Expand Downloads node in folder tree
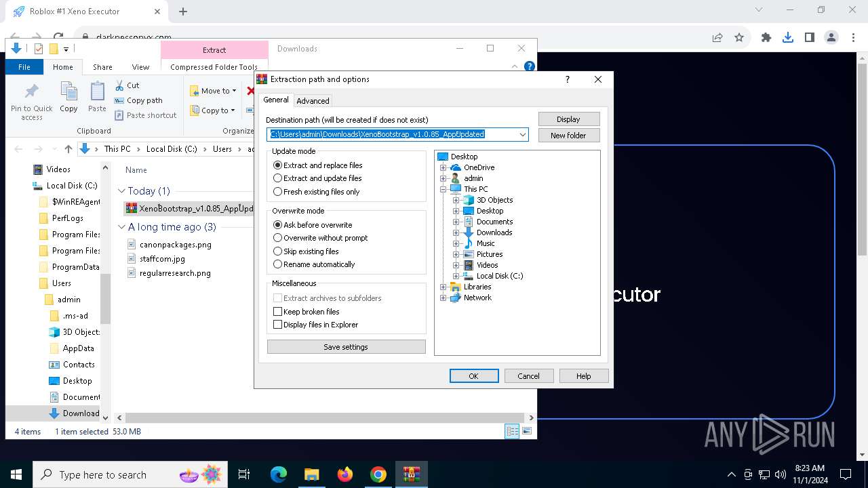This screenshot has width=868, height=488. [456, 232]
